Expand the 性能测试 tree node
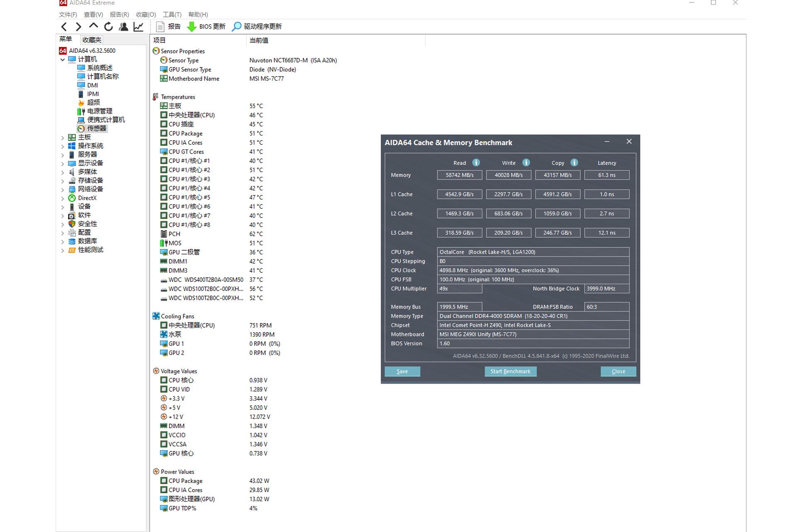The height and width of the screenshot is (532, 798). coord(62,250)
